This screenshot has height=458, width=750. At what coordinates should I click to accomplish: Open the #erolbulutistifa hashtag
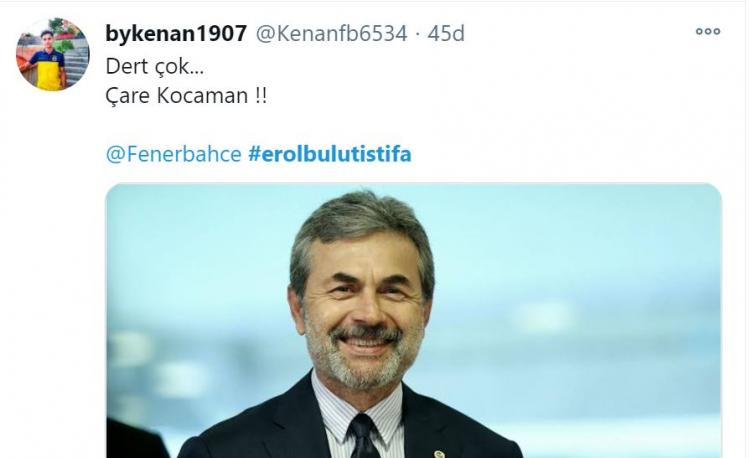[330, 154]
